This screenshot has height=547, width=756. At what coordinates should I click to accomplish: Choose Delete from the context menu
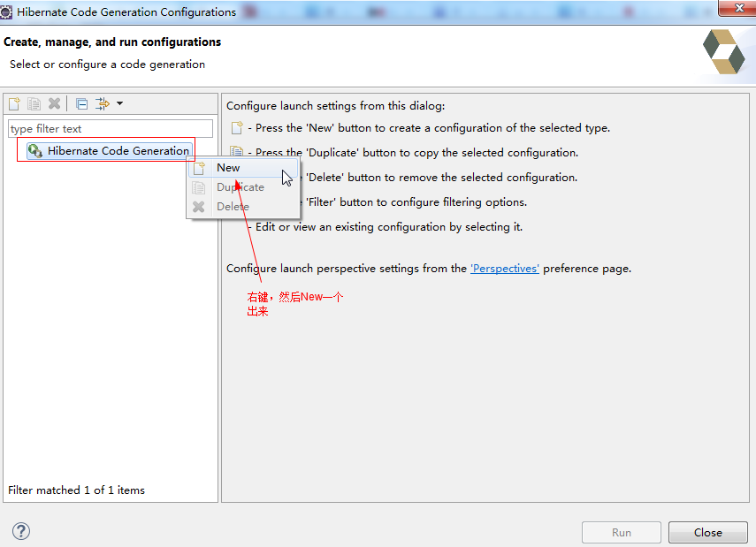pos(242,207)
